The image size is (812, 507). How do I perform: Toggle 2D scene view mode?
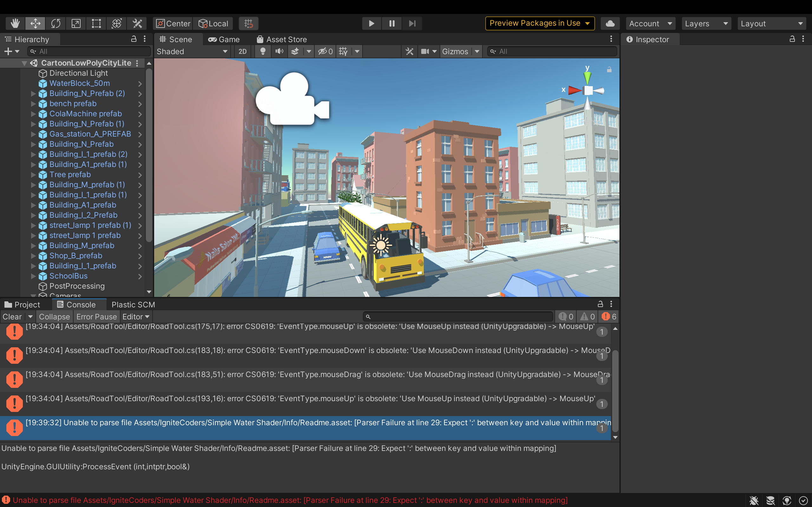(x=242, y=51)
